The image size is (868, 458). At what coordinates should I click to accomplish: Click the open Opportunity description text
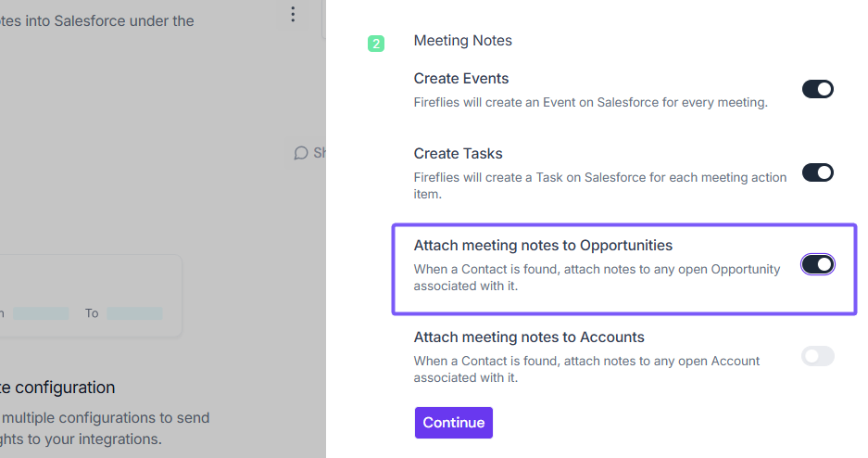tap(597, 277)
